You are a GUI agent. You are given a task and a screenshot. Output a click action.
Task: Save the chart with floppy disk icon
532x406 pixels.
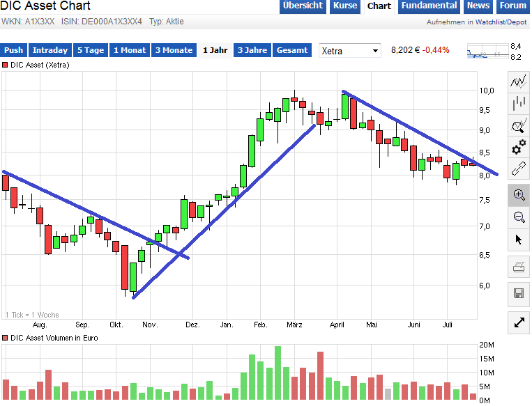[518, 293]
